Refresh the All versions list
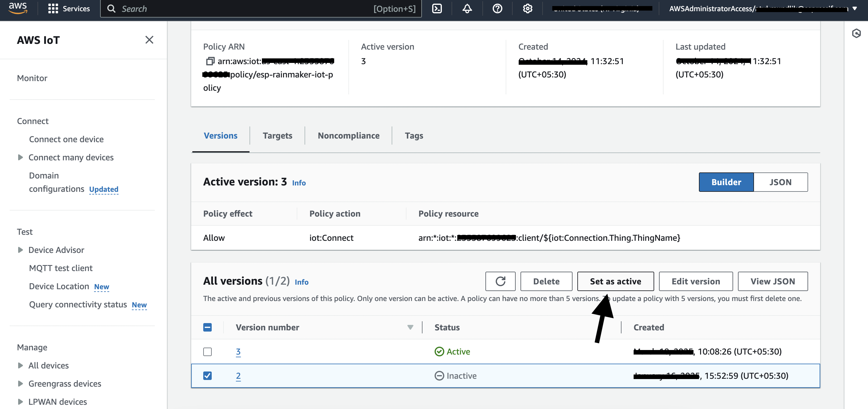 point(500,281)
